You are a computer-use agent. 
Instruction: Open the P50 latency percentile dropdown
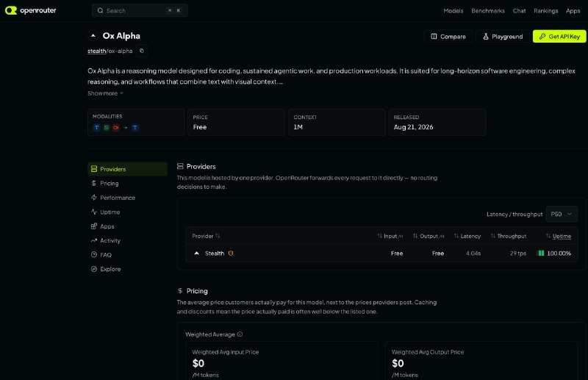pos(562,214)
